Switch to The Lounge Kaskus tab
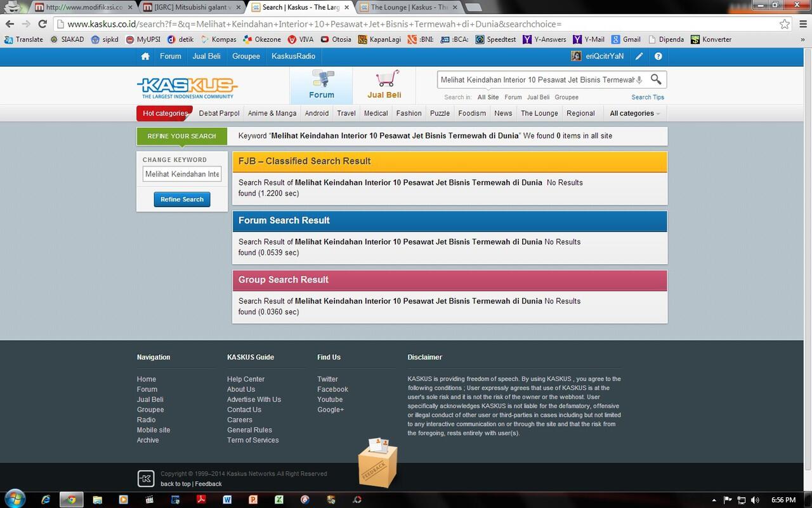Viewport: 812px width, 508px height. coord(409,8)
